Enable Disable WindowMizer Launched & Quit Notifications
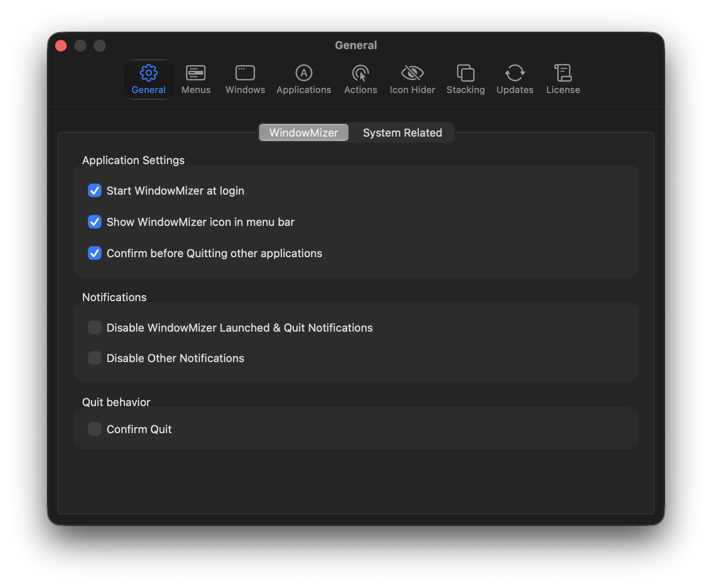This screenshot has width=712, height=588. [x=95, y=327]
